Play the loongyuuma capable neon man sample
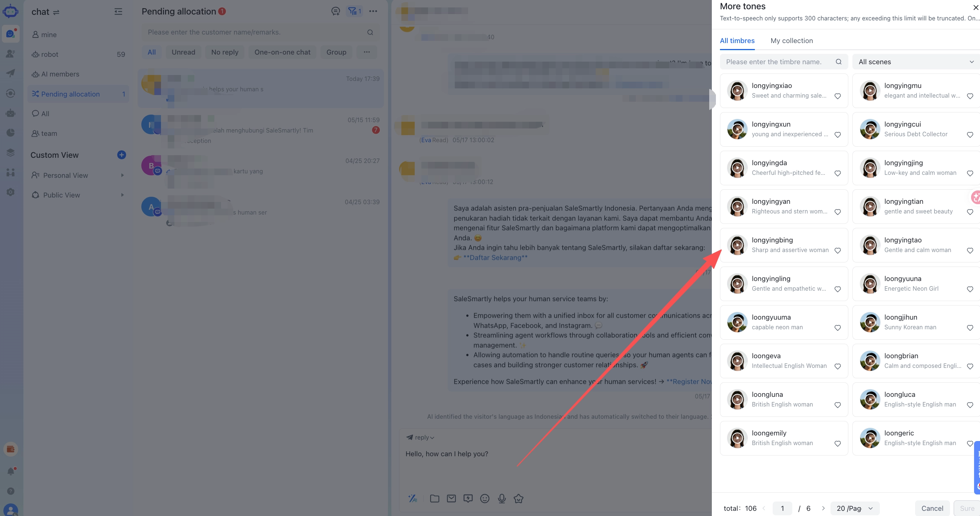 click(737, 322)
